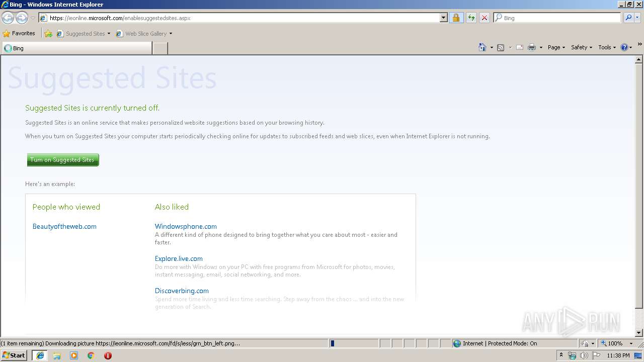Click the red shield taskbar icon

(108, 355)
